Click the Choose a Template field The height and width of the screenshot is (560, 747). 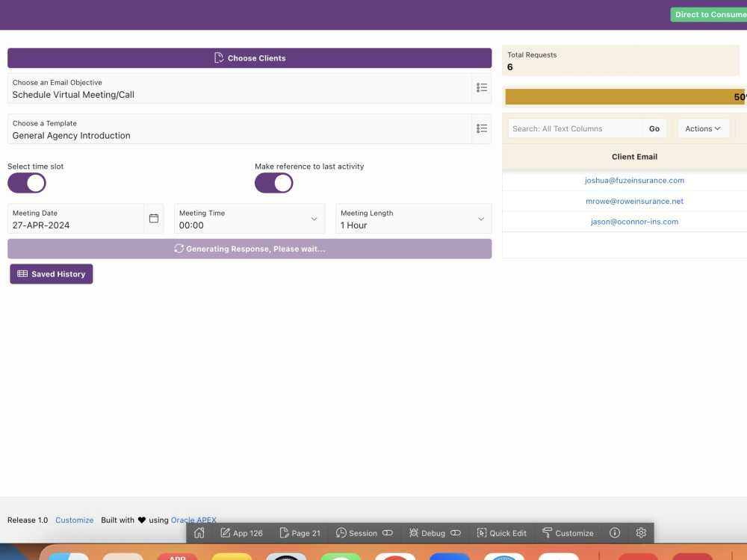point(240,129)
